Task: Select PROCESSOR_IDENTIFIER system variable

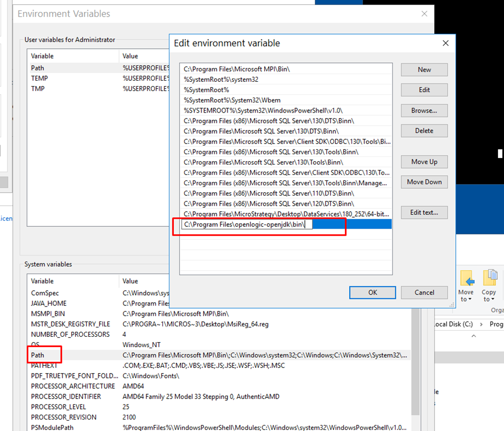Action: (219, 396)
